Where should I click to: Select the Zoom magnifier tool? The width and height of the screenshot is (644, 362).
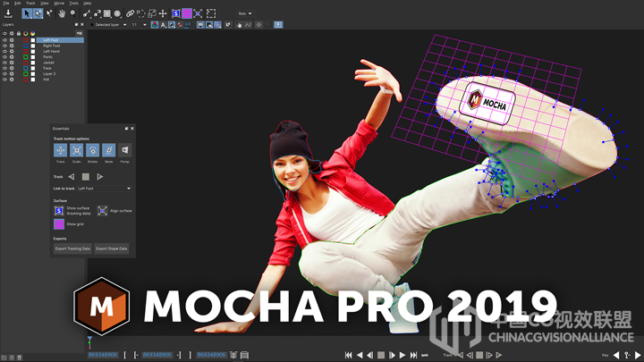point(72,13)
